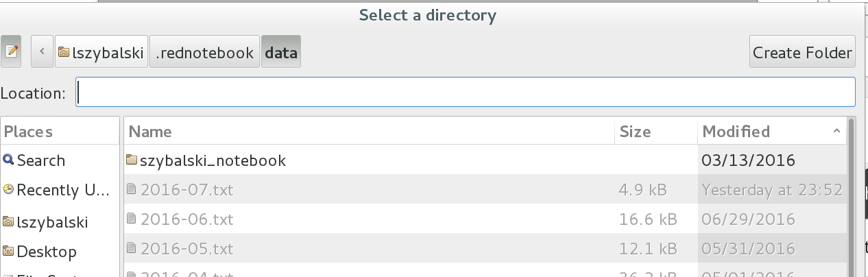Click the Search magnifier icon in Places
The width and height of the screenshot is (868, 277).
tap(8, 160)
